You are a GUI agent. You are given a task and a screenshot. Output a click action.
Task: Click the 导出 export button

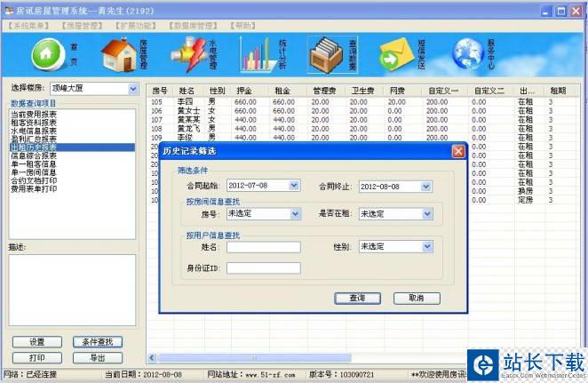(x=98, y=357)
